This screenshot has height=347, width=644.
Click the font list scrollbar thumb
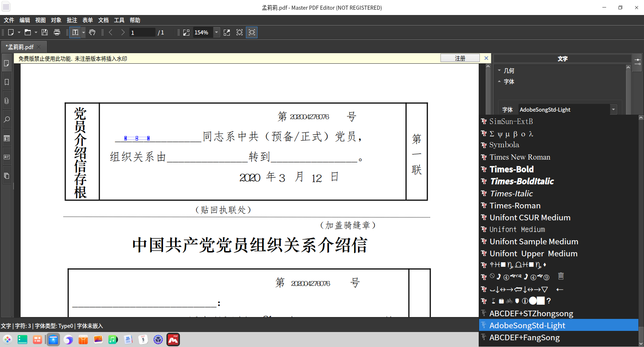tap(641, 333)
